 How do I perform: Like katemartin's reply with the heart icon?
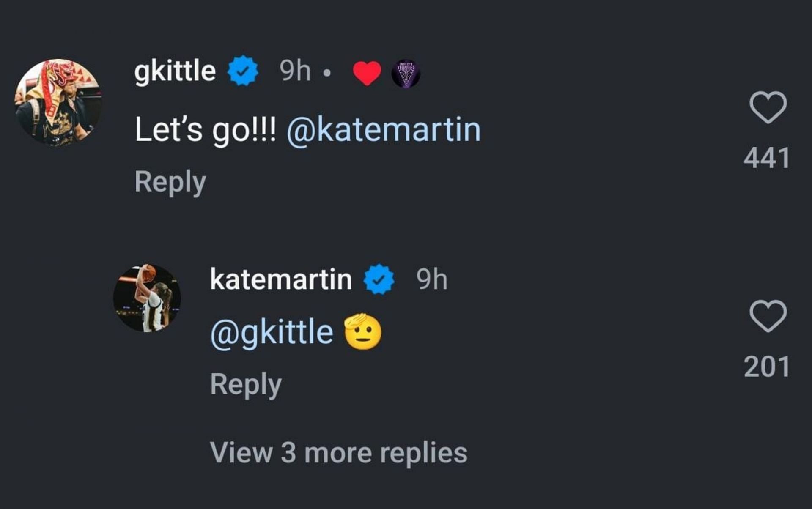tap(768, 316)
